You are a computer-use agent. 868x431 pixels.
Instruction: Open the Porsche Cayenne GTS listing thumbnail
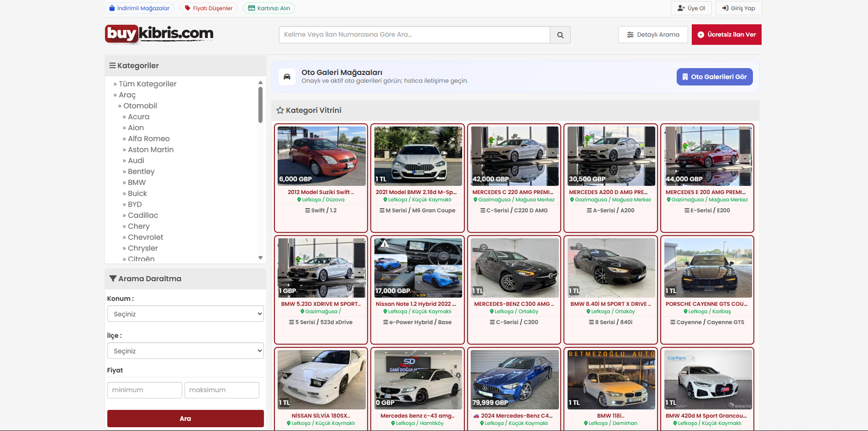[708, 268]
